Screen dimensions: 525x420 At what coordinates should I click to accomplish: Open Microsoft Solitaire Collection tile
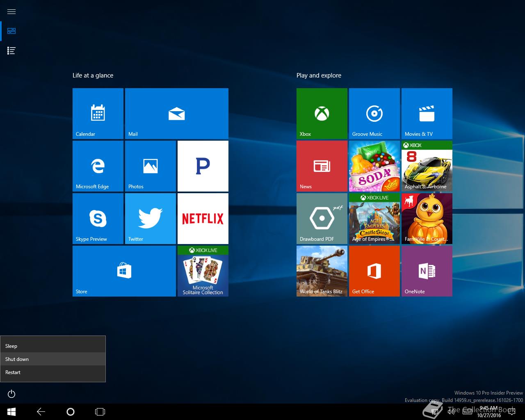(x=203, y=271)
